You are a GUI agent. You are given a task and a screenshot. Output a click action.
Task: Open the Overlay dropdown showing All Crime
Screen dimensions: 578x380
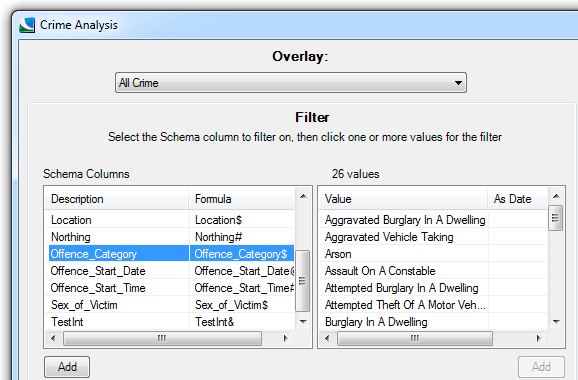click(x=290, y=83)
